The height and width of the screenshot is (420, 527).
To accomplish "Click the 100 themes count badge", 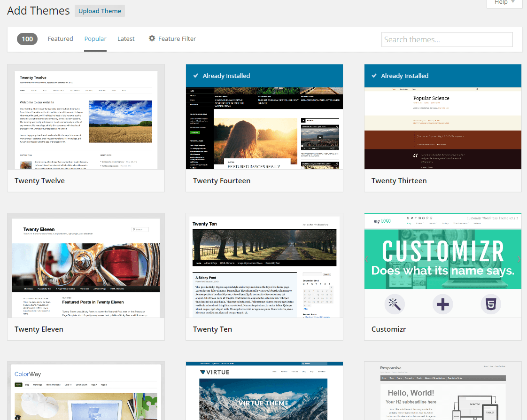I will (27, 39).
